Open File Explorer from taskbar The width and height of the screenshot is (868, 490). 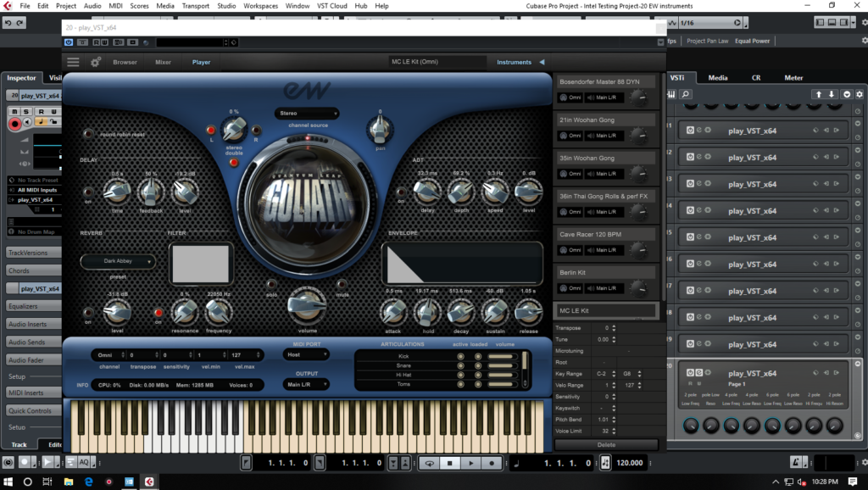[x=68, y=482]
